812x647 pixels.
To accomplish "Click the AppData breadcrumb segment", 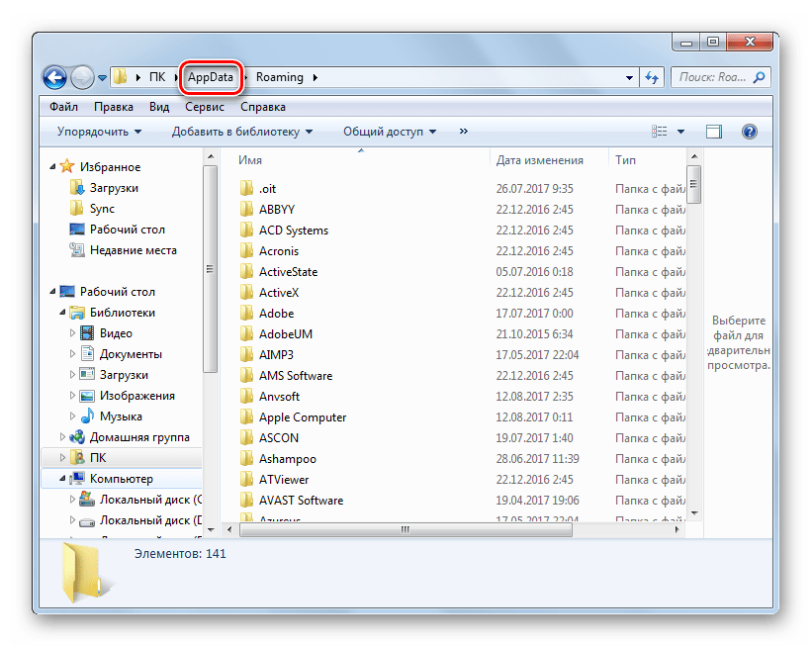I will [x=211, y=77].
